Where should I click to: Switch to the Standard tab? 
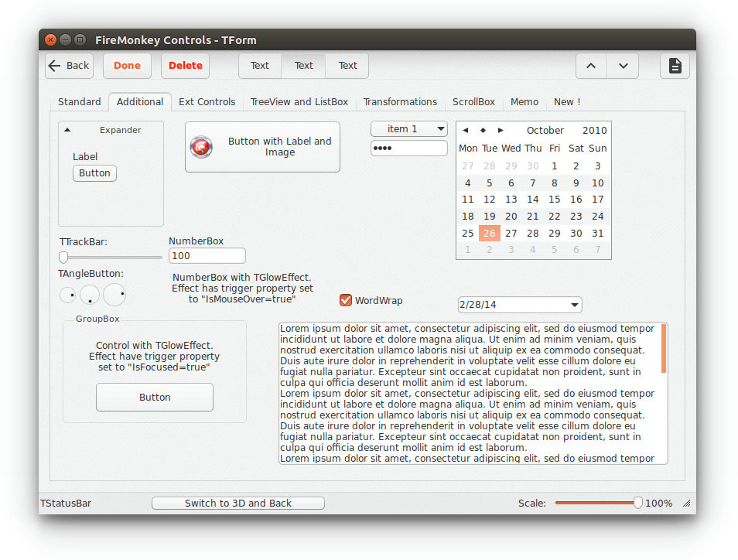[x=80, y=101]
